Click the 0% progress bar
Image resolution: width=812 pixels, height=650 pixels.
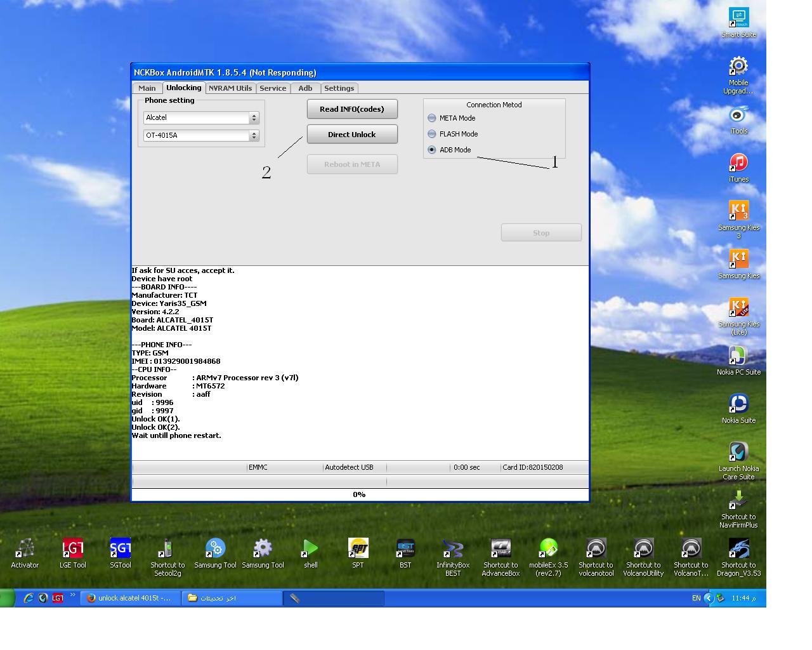[360, 494]
